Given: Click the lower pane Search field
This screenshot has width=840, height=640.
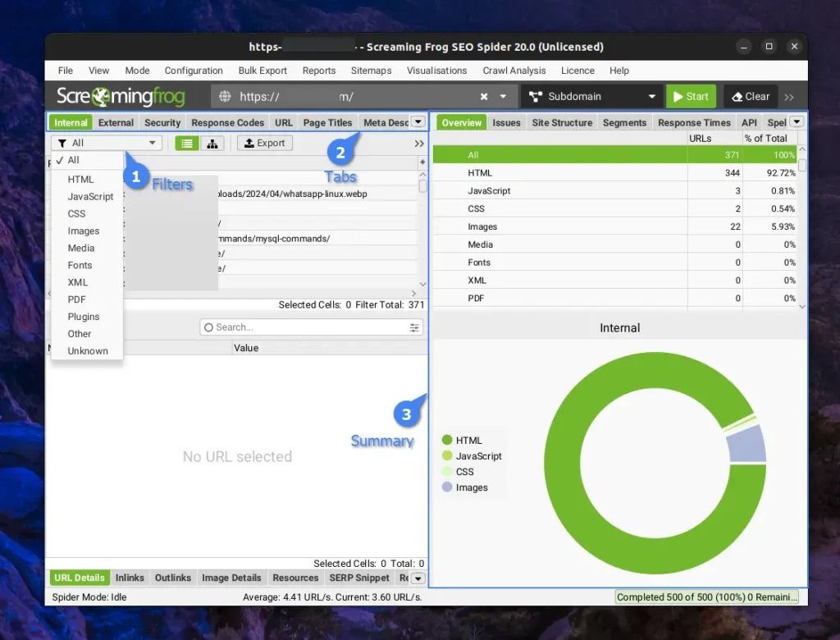Looking at the screenshot, I should point(311,327).
